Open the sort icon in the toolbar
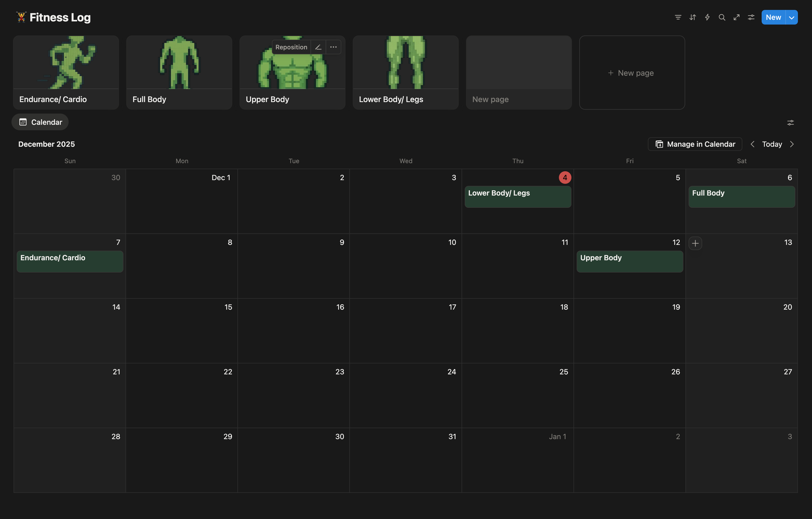Viewport: 812px width, 519px height. (x=693, y=17)
